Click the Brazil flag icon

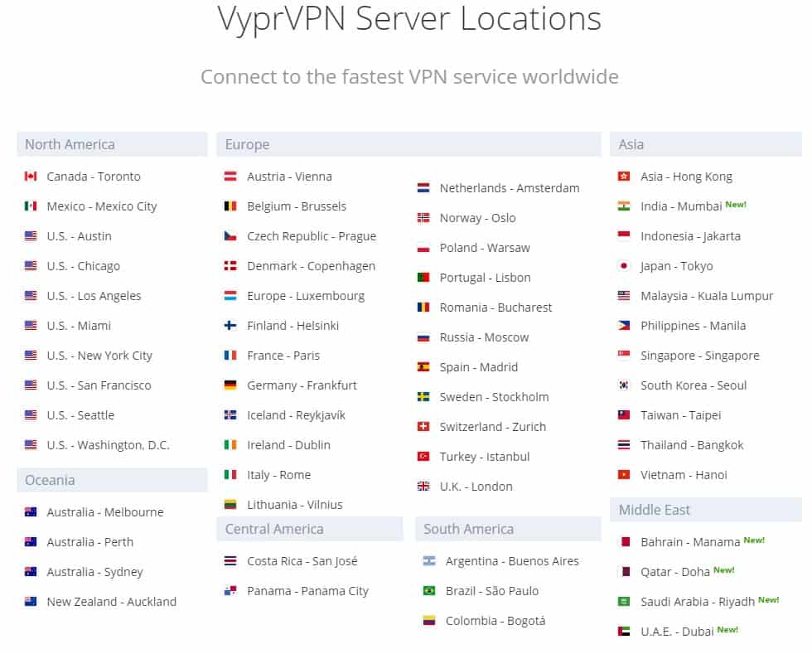[x=429, y=591]
